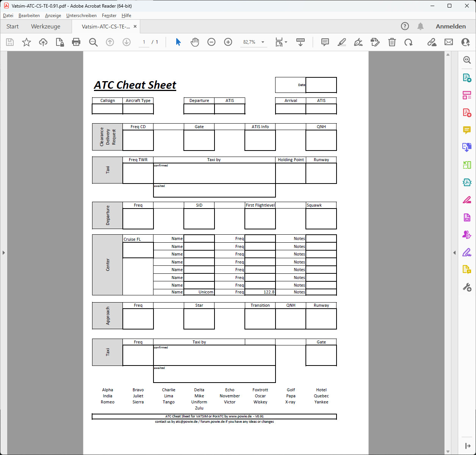Switch to the Werkzeuge tab
The width and height of the screenshot is (476, 455).
pyautogui.click(x=45, y=26)
